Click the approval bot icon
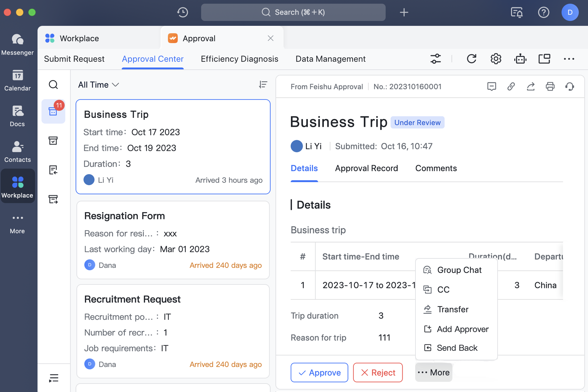Viewport: 588px width, 392px height. [520, 58]
